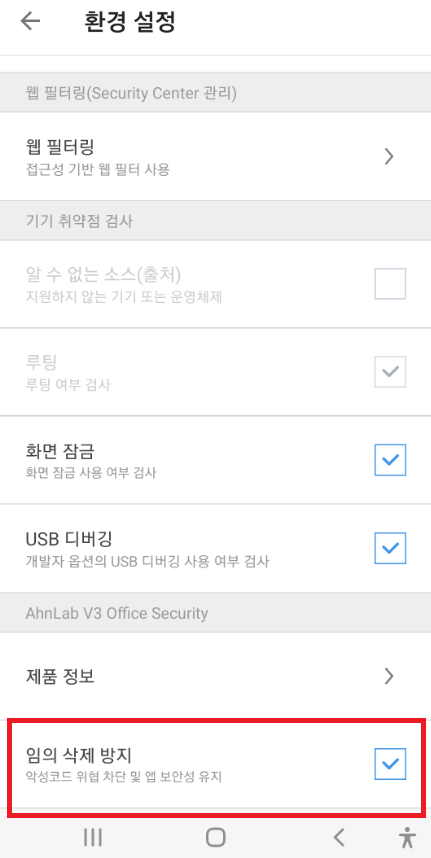
Task: Click the 환경 설정 page title
Action: (130, 22)
